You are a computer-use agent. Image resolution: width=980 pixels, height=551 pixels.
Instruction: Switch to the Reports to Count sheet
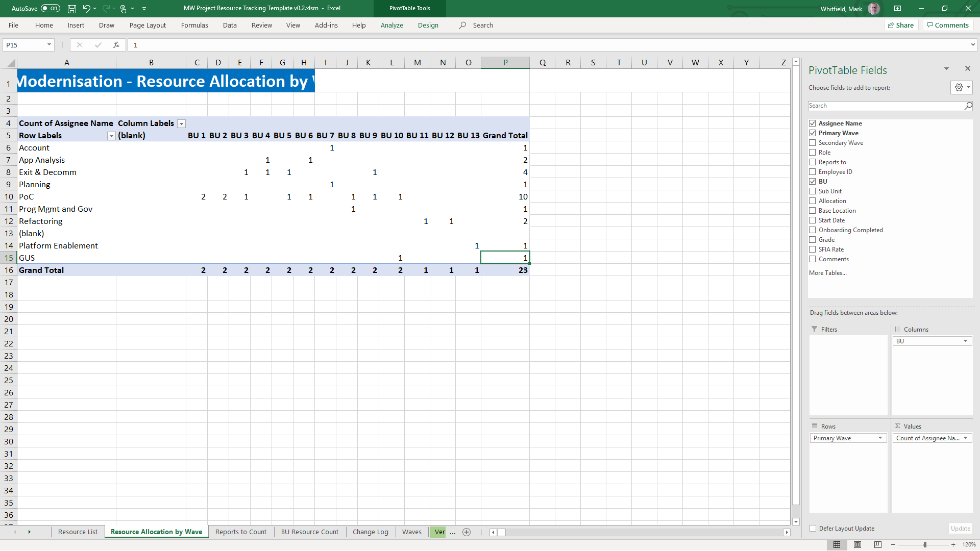[x=241, y=532]
